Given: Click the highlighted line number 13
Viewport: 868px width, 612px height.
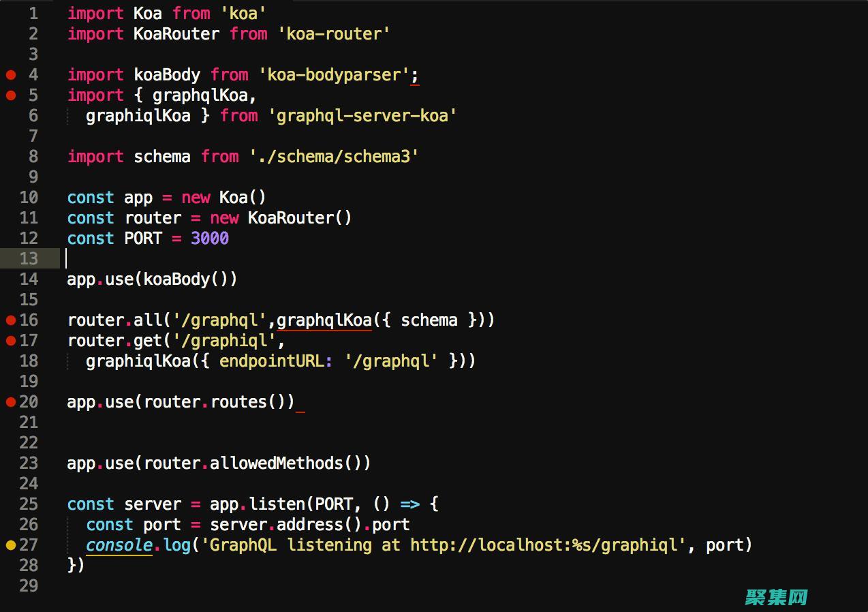Looking at the screenshot, I should tap(29, 259).
